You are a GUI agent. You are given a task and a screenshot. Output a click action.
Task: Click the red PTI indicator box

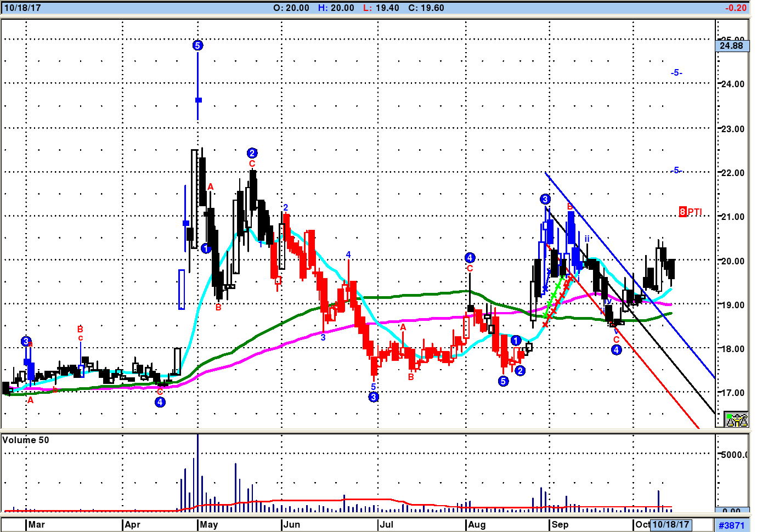[683, 212]
